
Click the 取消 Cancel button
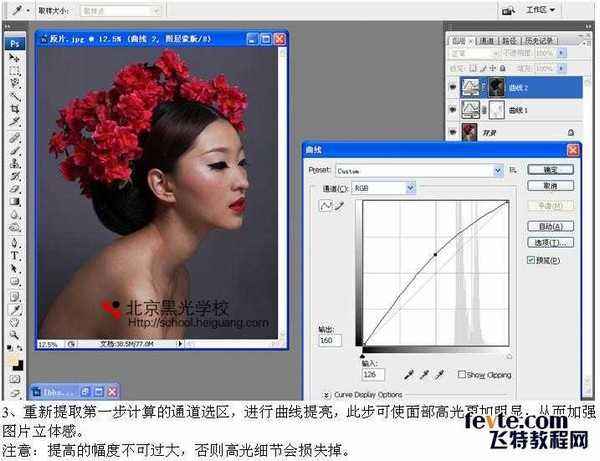551,186
